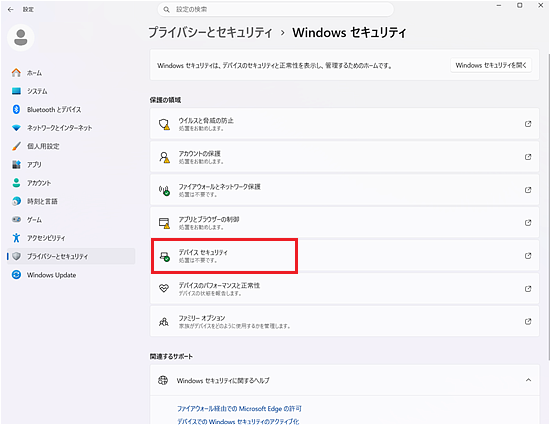The height and width of the screenshot is (425, 550).
Task: Select the アカウントの保護 title text
Action: point(200,154)
